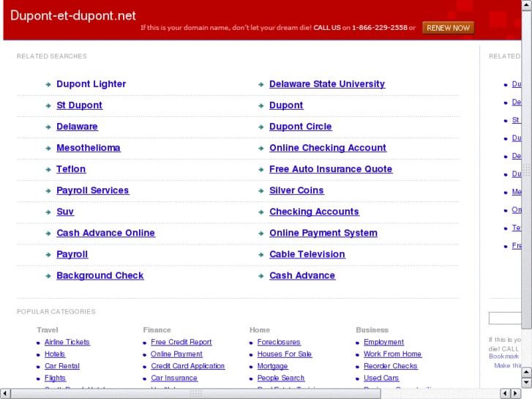The height and width of the screenshot is (399, 532).
Task: Click the search input field in sidebar
Action: point(505,318)
